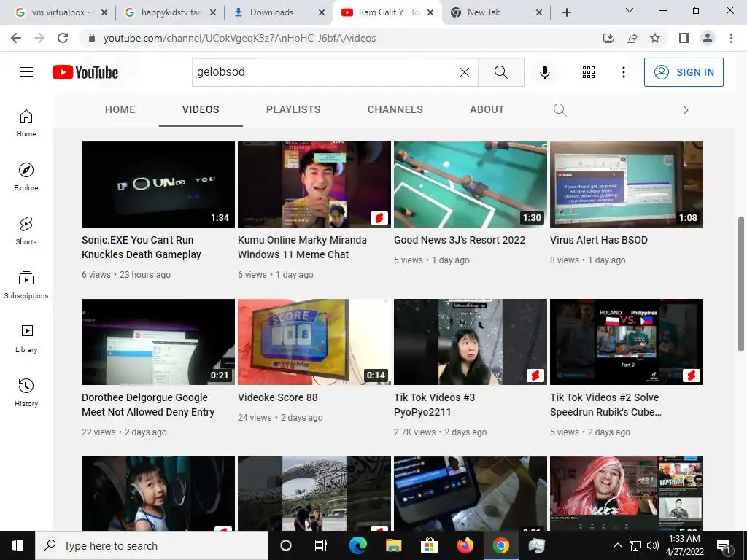The height and width of the screenshot is (560, 747).
Task: Open Shorts in the sidebar
Action: pyautogui.click(x=26, y=230)
